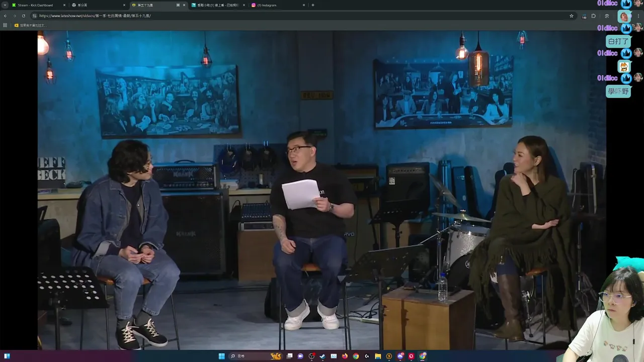Open the photo viewer taskbar icon

coord(334,356)
